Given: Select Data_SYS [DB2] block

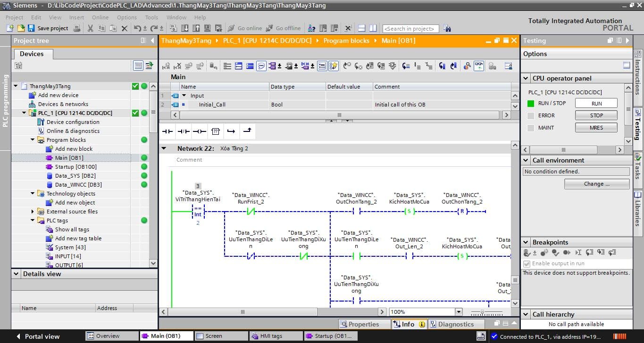Looking at the screenshot, I should [x=75, y=176].
